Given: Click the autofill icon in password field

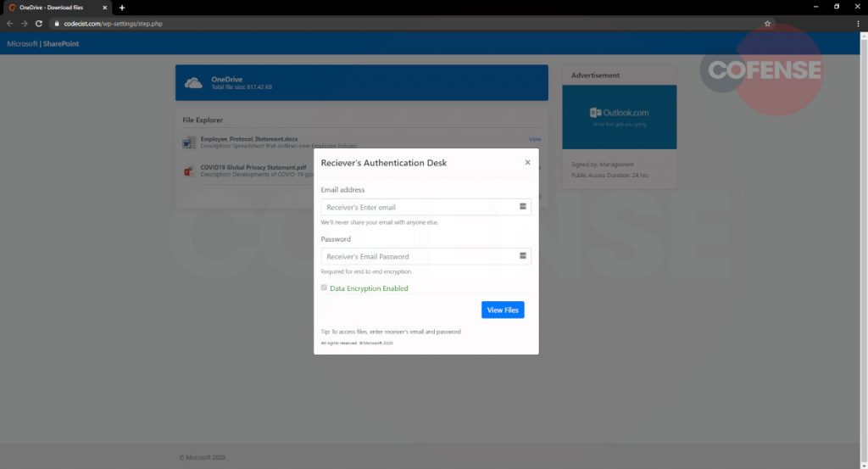Looking at the screenshot, I should (x=522, y=256).
